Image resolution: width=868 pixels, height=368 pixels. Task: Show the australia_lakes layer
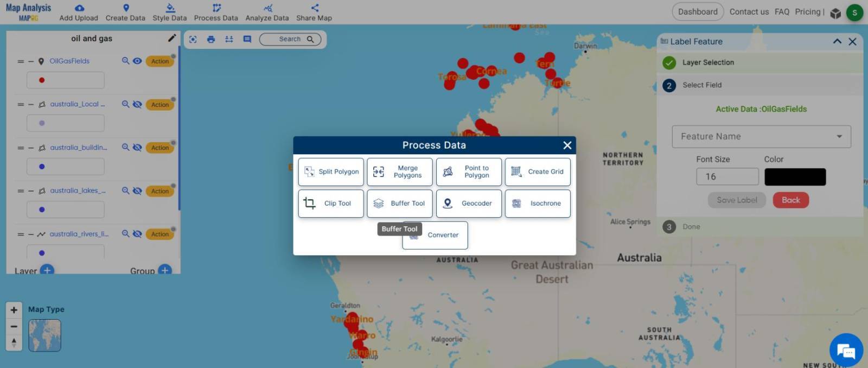[137, 191]
